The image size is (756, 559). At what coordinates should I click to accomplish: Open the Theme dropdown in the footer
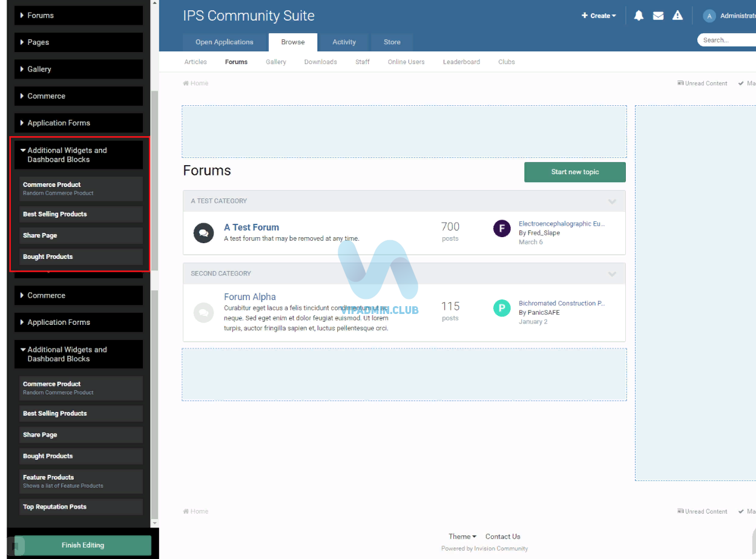point(462,537)
